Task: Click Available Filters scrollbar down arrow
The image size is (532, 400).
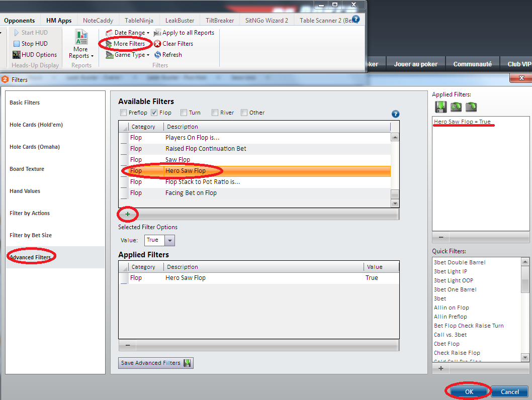Action: click(x=395, y=204)
